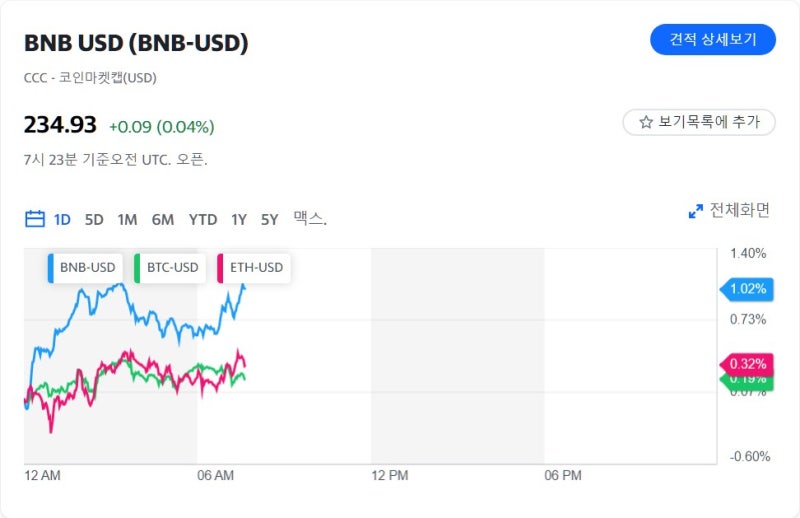800x518 pixels.
Task: Click the star icon for watchlist
Action: pyautogui.click(x=646, y=122)
